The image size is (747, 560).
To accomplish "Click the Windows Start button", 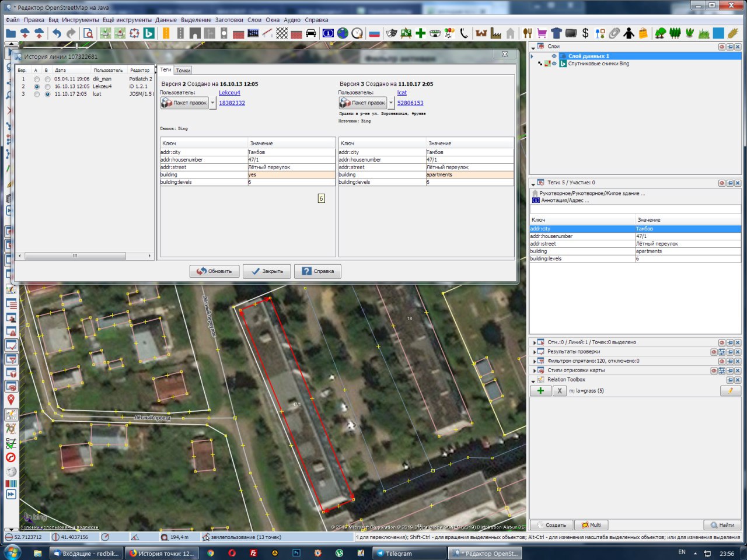I will click(x=12, y=552).
